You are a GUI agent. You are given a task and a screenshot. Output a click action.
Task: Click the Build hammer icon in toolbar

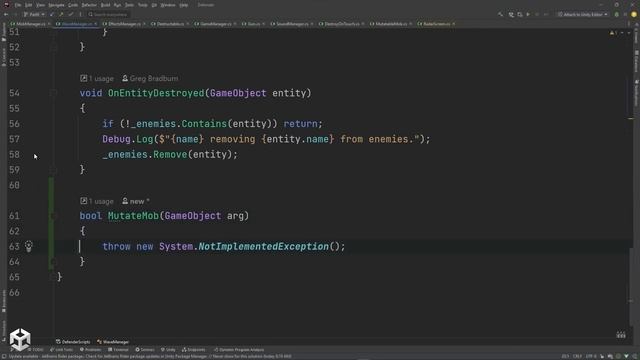click(500, 14)
